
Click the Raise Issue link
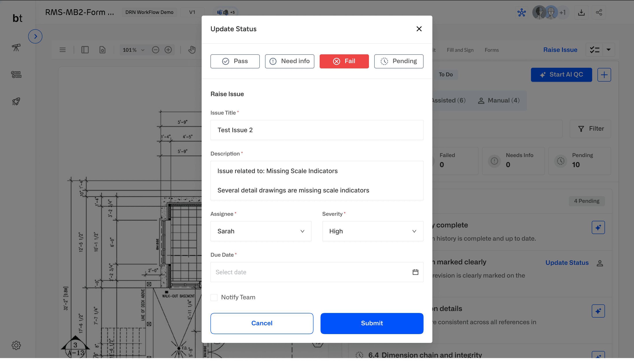[x=560, y=50]
